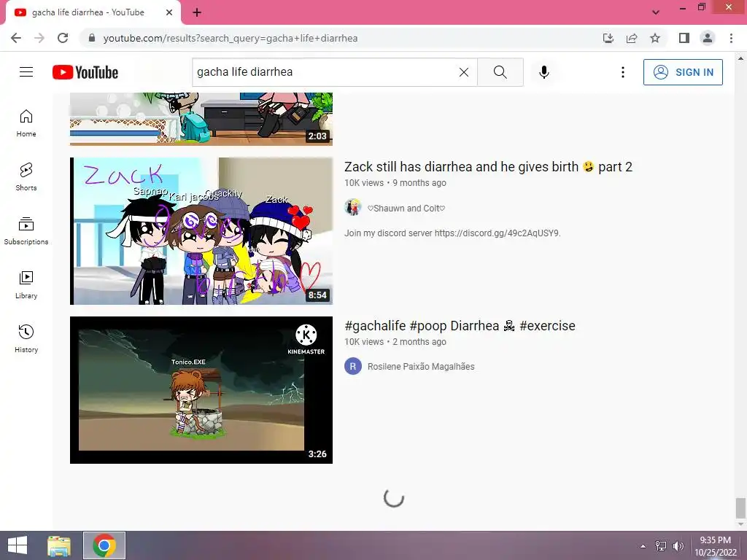
Task: Start voice search with the microphone
Action: pyautogui.click(x=544, y=72)
